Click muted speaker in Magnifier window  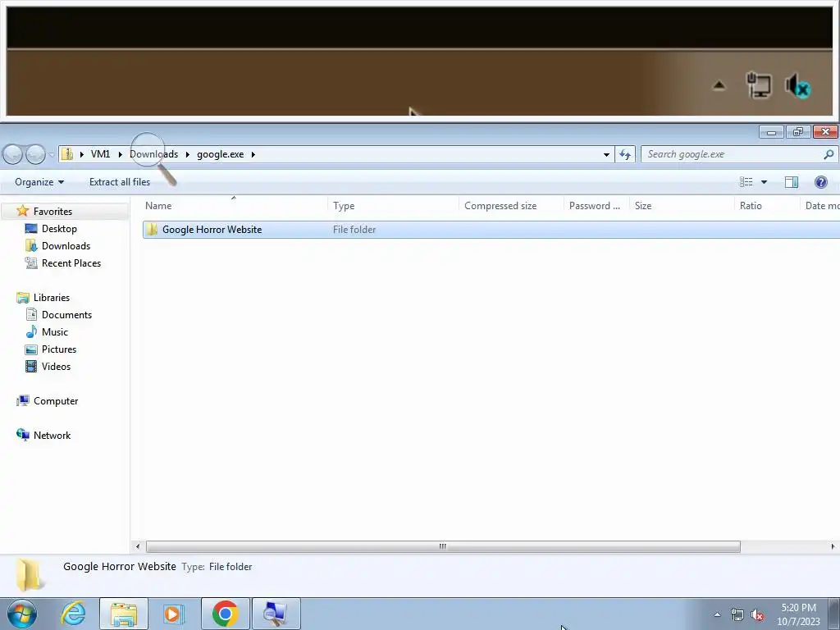[798, 85]
